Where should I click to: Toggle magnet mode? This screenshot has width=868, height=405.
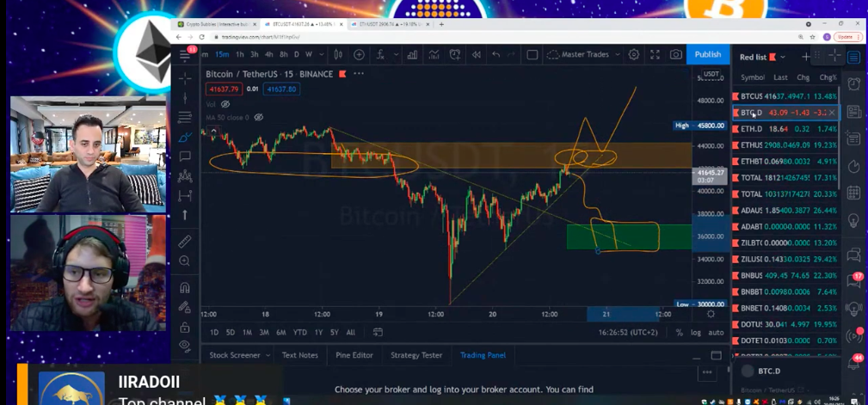coord(185,288)
